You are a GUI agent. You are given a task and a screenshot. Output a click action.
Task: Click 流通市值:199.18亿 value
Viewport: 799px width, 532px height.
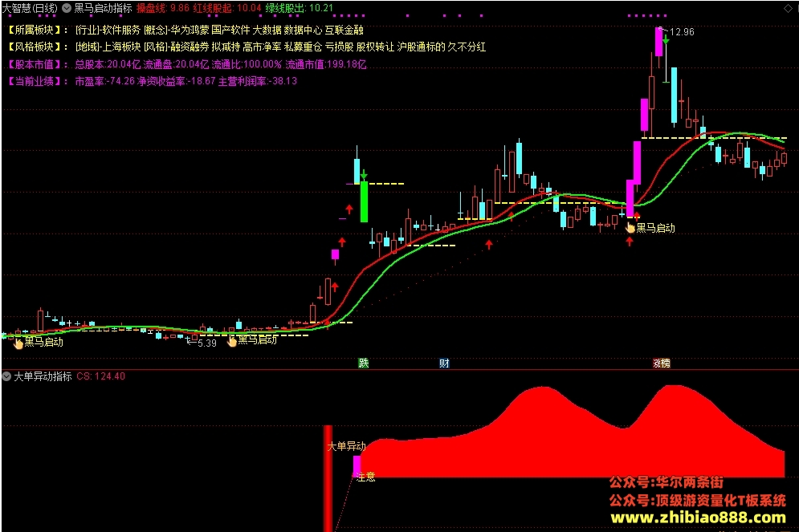[x=325, y=64]
